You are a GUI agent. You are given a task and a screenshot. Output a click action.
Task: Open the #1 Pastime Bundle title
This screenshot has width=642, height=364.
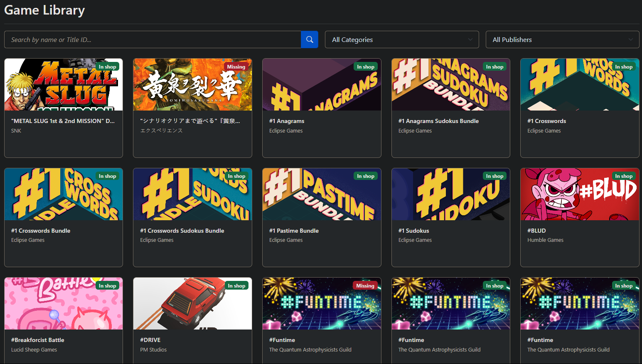(x=294, y=231)
